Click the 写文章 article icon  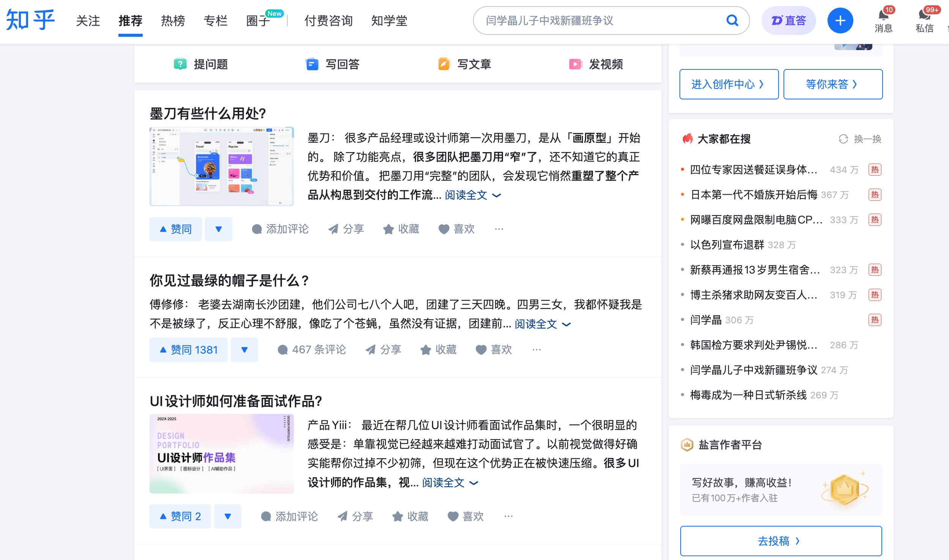(443, 64)
